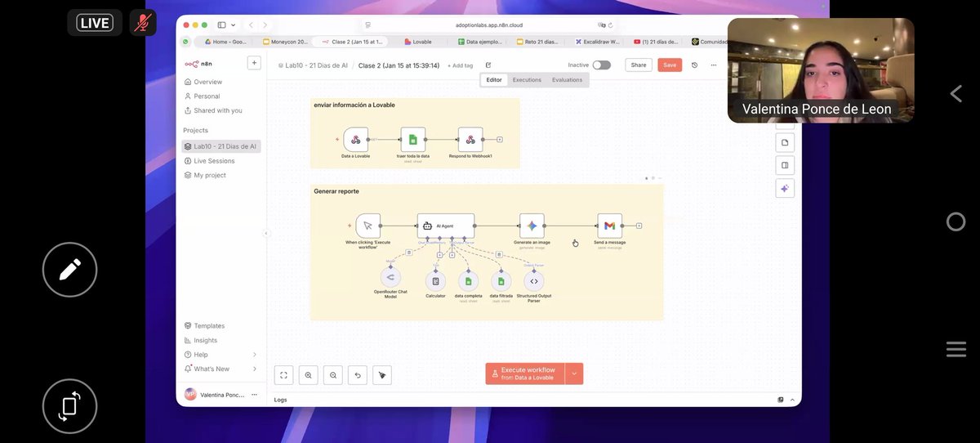Viewport: 980px width, 443px height.
Task: Tap the rotate screen overlay button
Action: (x=70, y=406)
